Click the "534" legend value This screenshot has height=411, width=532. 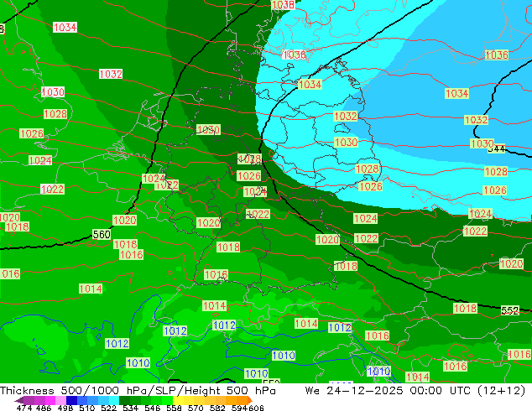click(x=131, y=408)
